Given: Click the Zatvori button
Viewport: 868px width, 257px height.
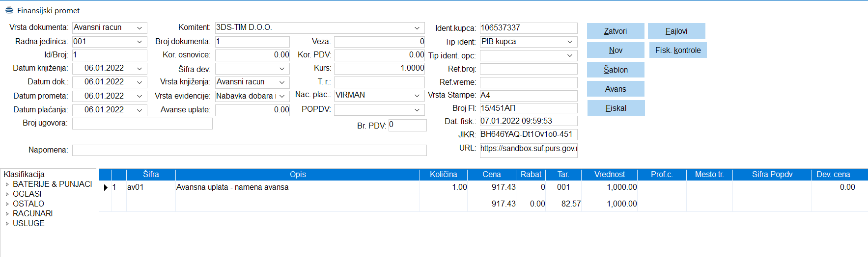Looking at the screenshot, I should pyautogui.click(x=615, y=31).
